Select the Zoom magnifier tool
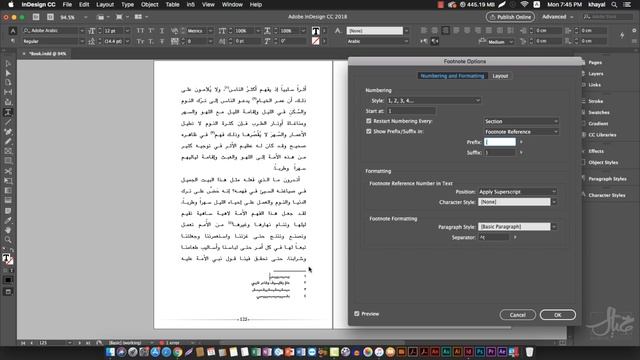The image size is (640, 360). 8,240
